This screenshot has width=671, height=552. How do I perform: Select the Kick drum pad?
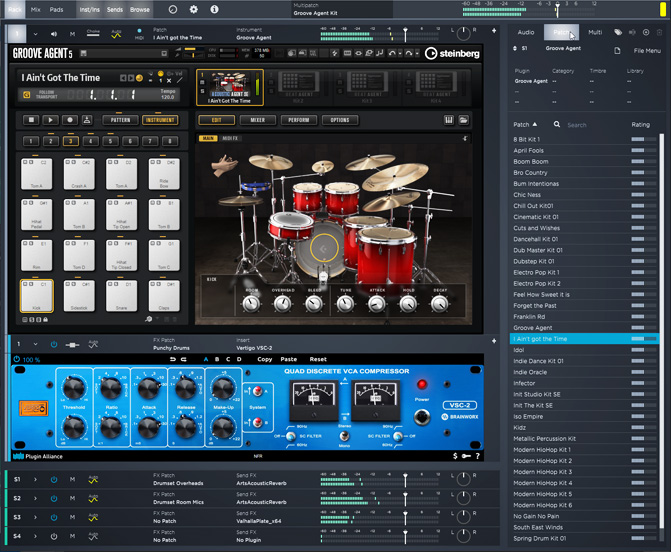coord(36,298)
